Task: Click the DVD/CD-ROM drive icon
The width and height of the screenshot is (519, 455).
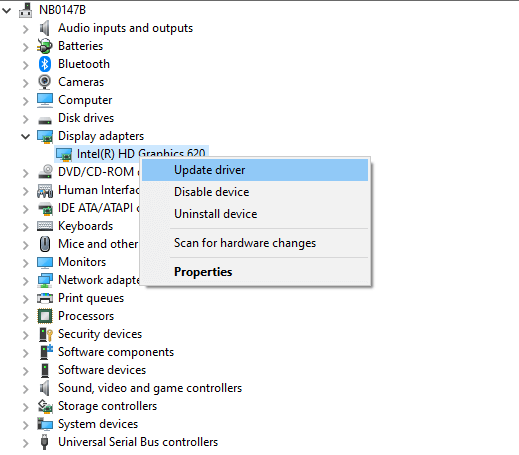Action: tap(45, 172)
